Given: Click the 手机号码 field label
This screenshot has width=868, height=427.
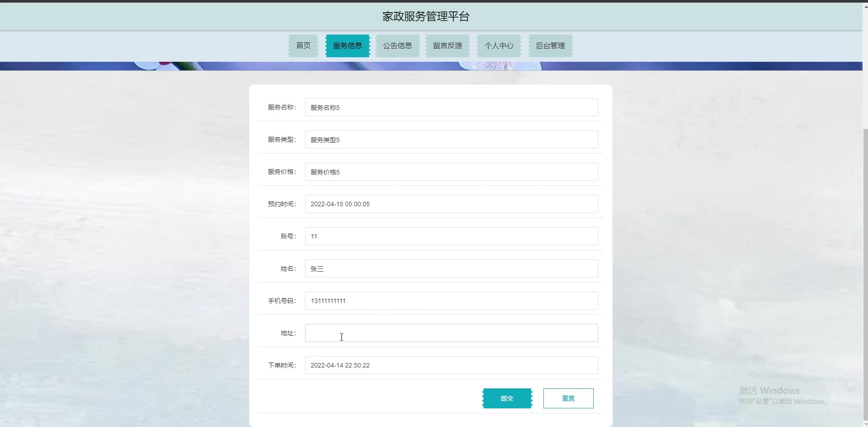Looking at the screenshot, I should click(282, 301).
